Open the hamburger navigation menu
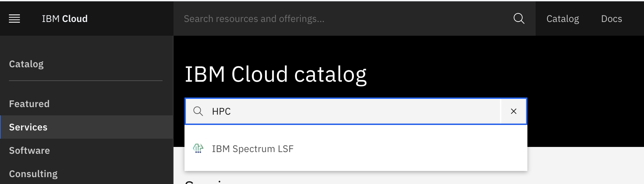Image resolution: width=644 pixels, height=184 pixels. click(14, 19)
